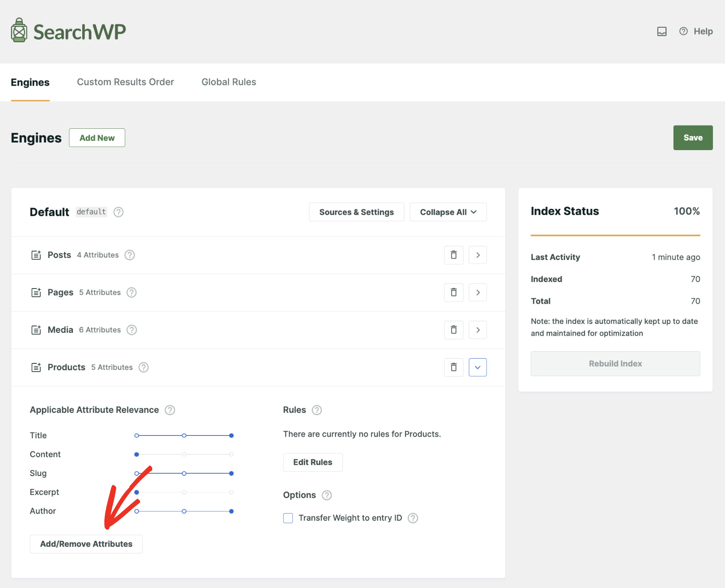Switch to the Engines tab
The height and width of the screenshot is (588, 725).
(30, 82)
